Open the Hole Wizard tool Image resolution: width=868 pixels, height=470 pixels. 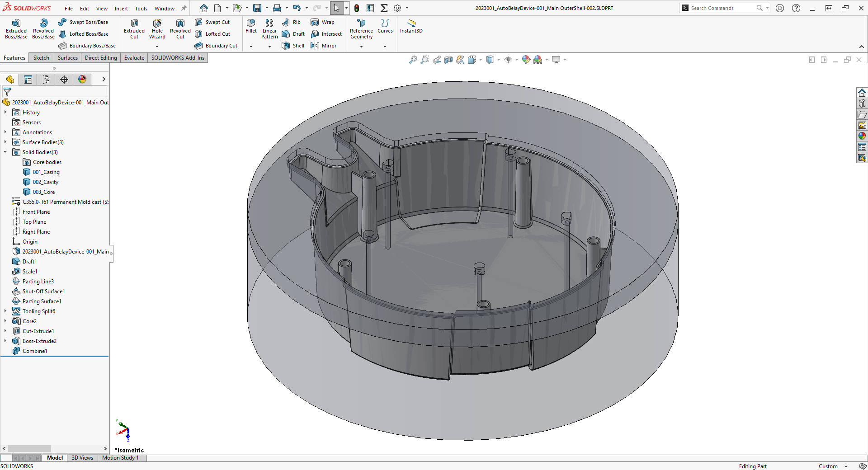click(157, 28)
